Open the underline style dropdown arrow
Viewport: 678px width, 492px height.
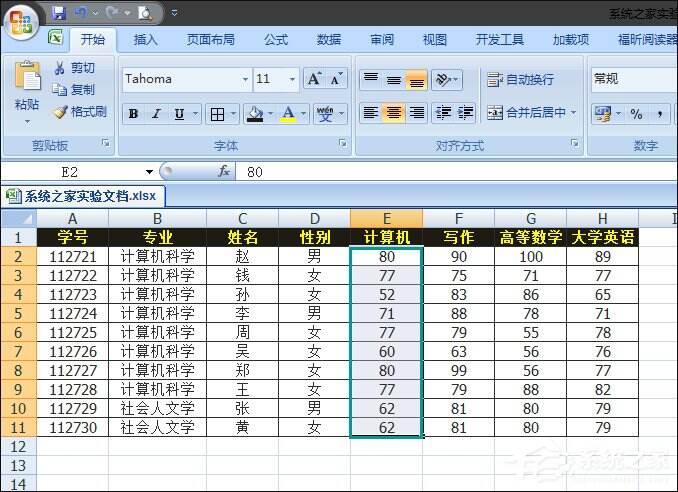195,114
